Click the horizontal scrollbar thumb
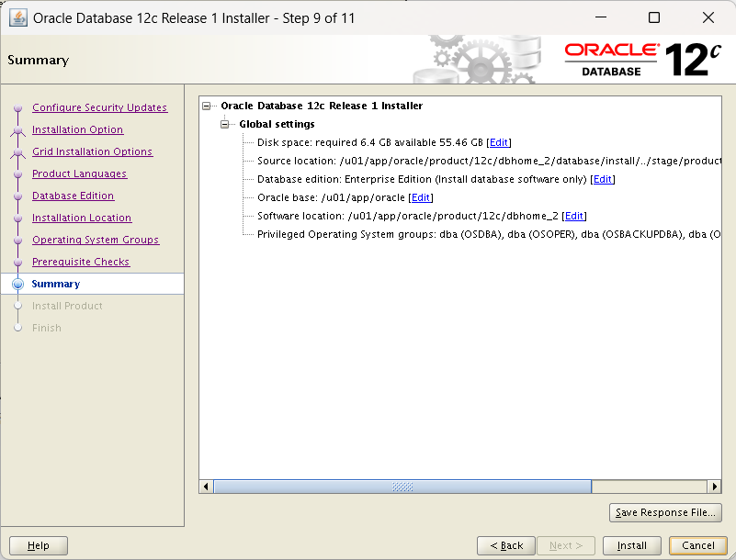 (402, 487)
